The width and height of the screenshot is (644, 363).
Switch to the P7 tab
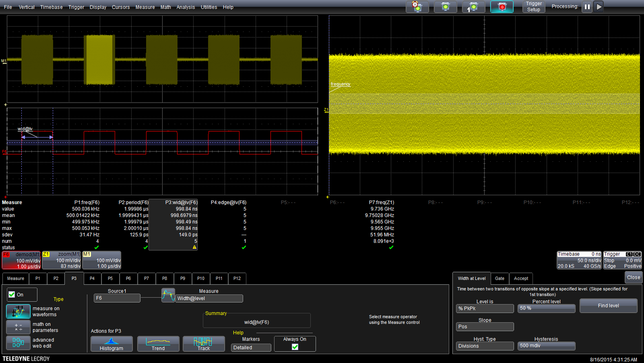[x=147, y=278]
